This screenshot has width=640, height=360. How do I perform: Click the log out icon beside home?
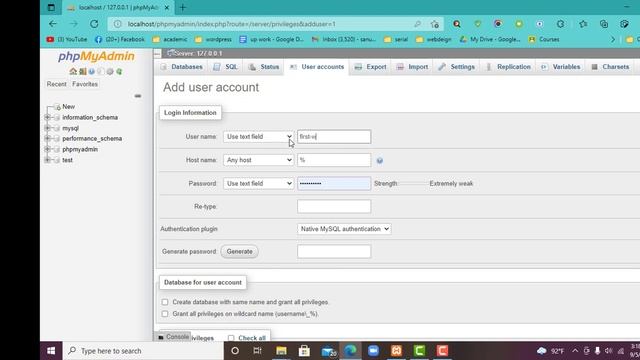tap(82, 71)
